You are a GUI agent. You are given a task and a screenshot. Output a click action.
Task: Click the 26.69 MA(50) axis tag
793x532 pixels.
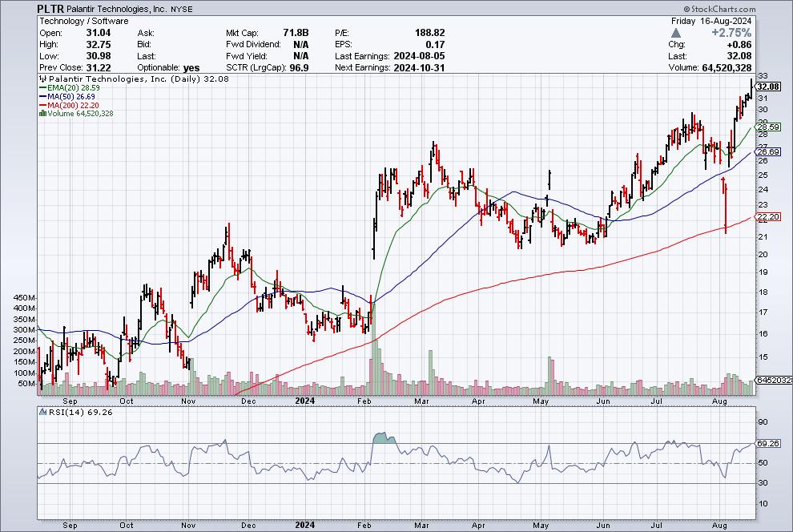click(767, 151)
